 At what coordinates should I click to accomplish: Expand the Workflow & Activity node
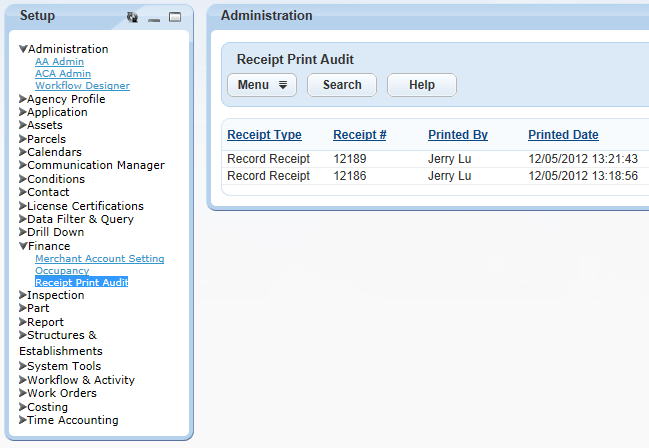click(23, 381)
